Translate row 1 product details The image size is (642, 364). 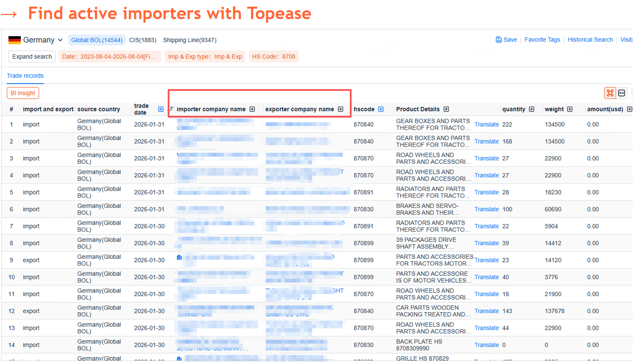pyautogui.click(x=486, y=124)
